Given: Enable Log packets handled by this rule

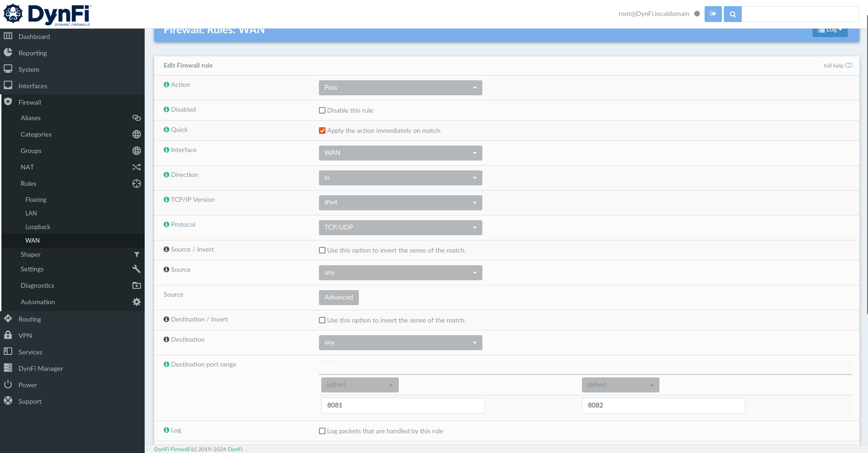Looking at the screenshot, I should pos(322,431).
